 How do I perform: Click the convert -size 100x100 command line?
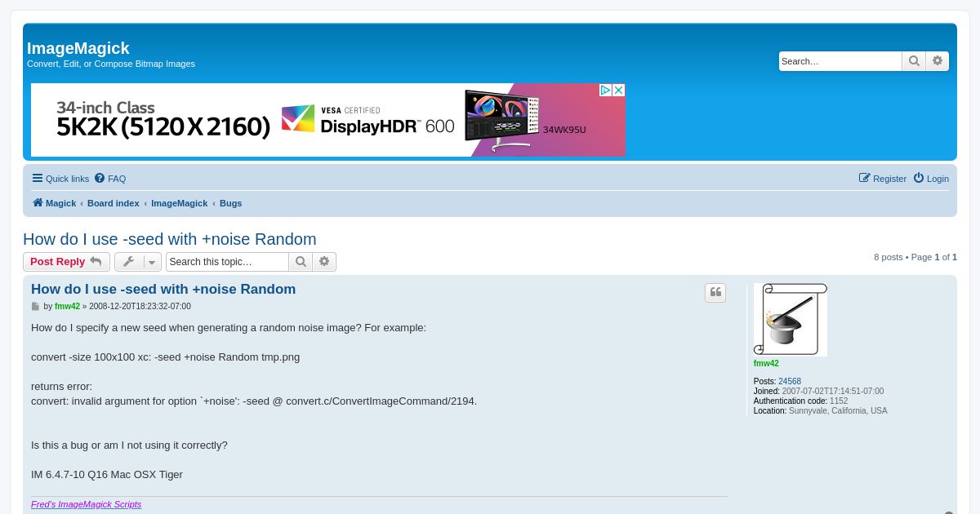click(x=166, y=357)
